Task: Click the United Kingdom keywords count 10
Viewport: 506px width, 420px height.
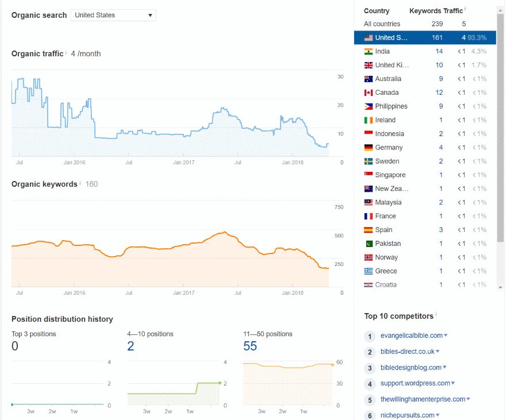Action: 439,65
